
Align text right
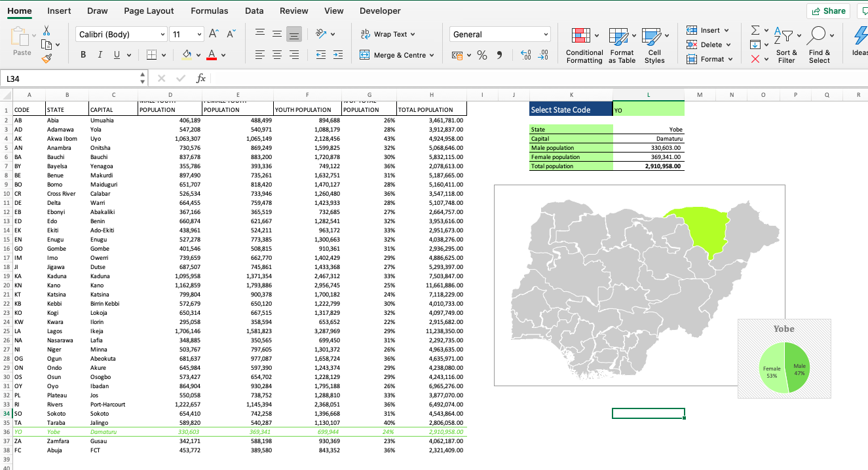(294, 55)
